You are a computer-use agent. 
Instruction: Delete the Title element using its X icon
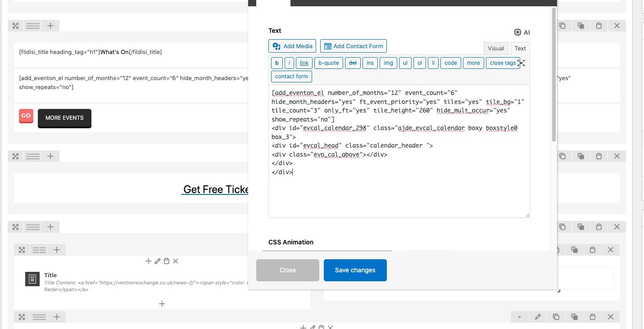pyautogui.click(x=176, y=261)
